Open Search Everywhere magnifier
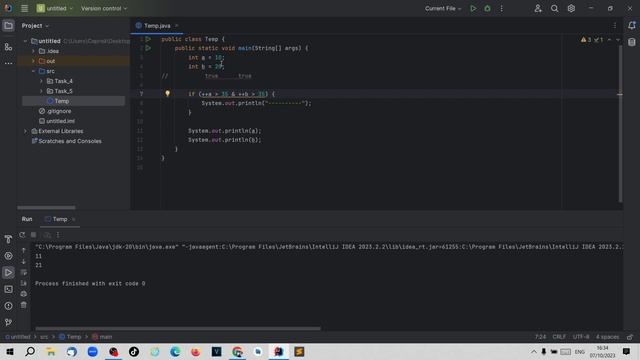This screenshot has height=360, width=640. [554, 8]
